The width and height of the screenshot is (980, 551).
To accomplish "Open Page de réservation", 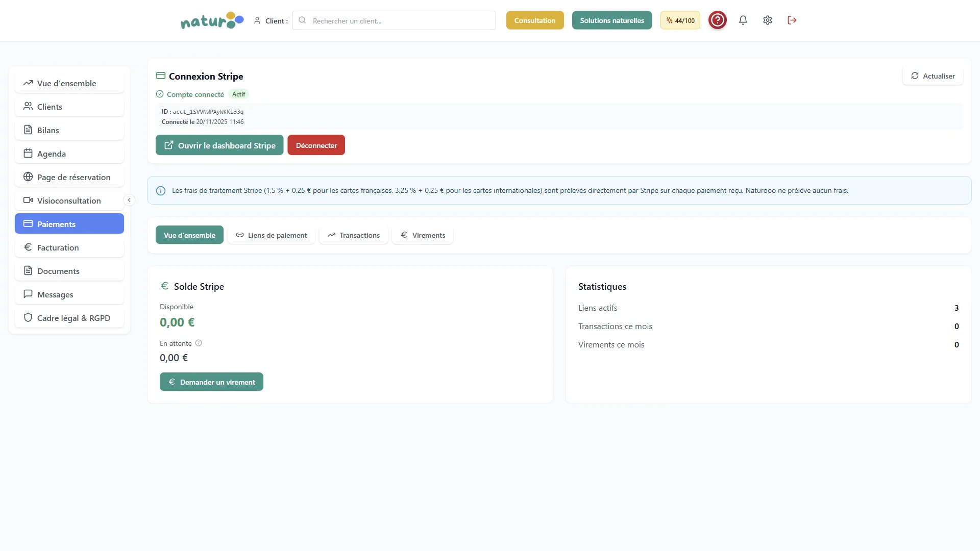I will click(x=69, y=177).
